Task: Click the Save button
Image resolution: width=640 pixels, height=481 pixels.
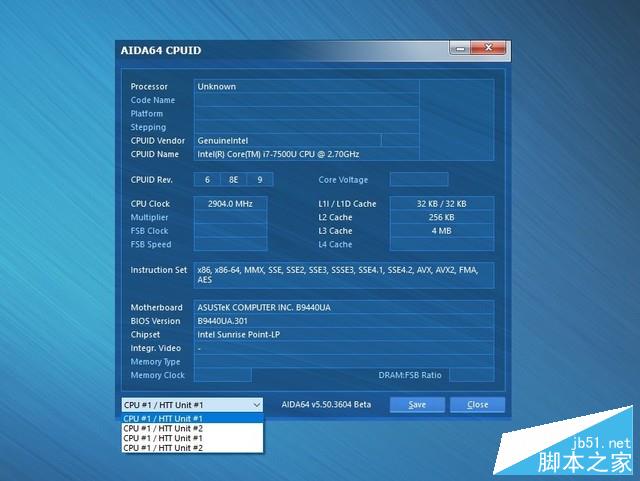Action: 417,405
